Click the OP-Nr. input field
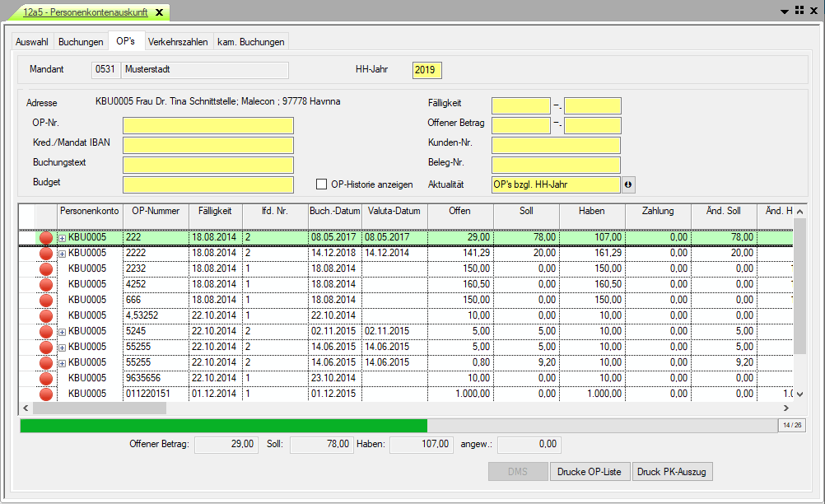The image size is (825, 504). pos(207,125)
